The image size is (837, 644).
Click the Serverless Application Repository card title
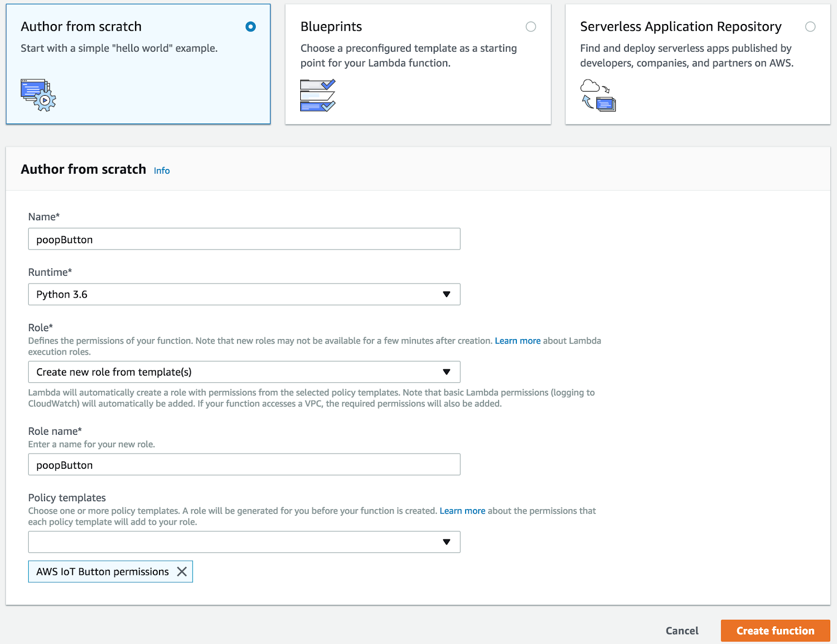[681, 27]
